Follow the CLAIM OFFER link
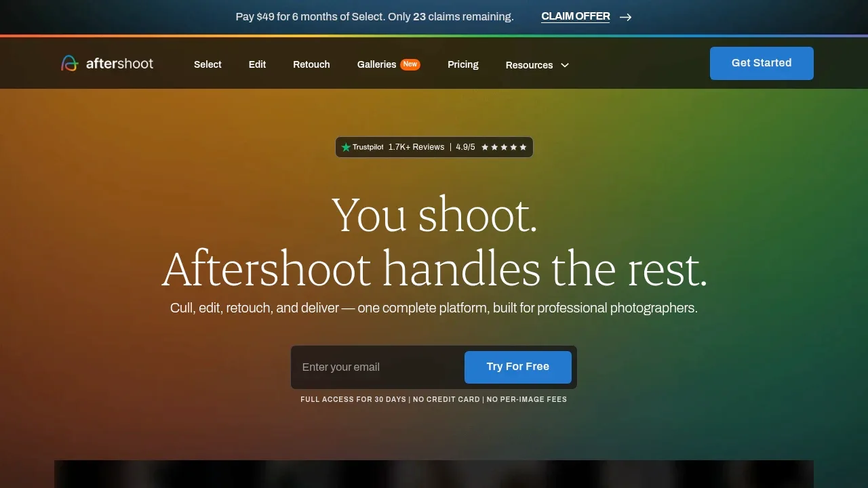 (x=576, y=16)
